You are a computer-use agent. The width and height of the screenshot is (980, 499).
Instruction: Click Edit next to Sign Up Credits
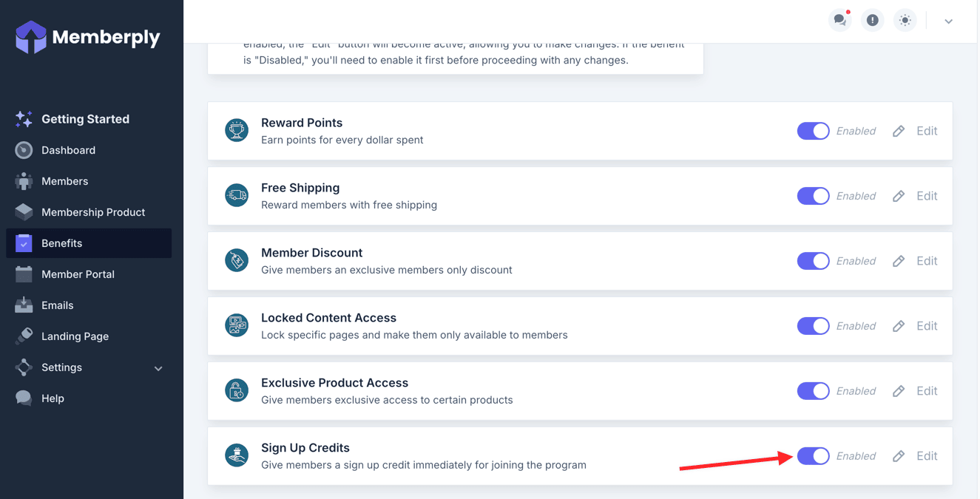coord(927,456)
